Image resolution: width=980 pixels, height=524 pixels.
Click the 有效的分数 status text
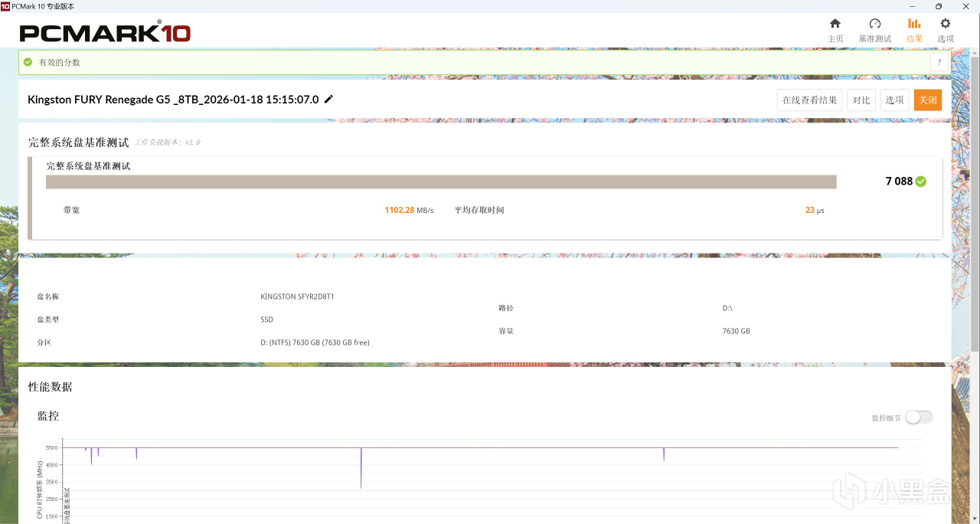coord(60,63)
